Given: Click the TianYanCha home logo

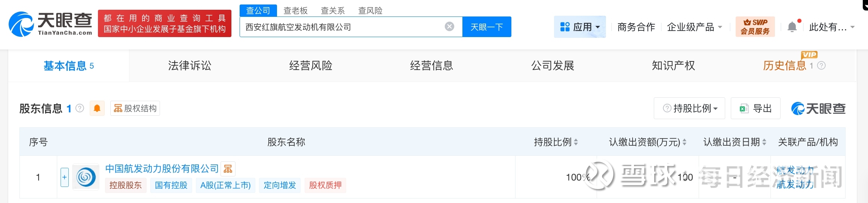Looking at the screenshot, I should (50, 24).
